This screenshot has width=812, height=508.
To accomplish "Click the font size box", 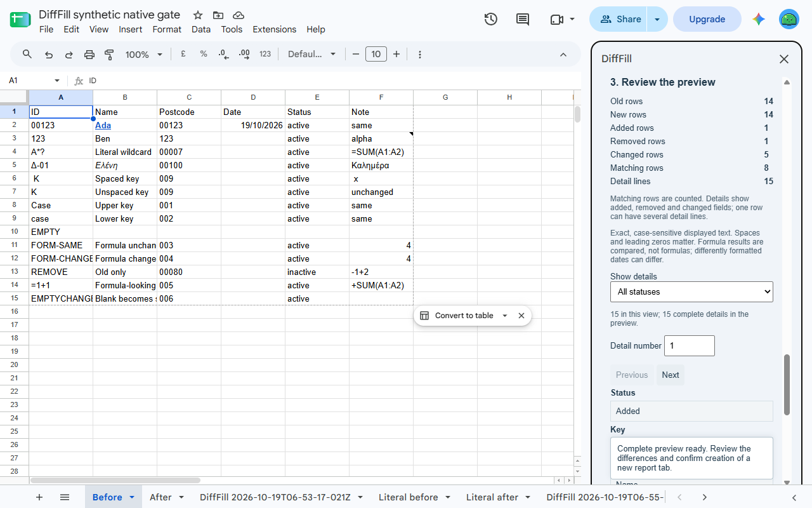I will pyautogui.click(x=376, y=55).
